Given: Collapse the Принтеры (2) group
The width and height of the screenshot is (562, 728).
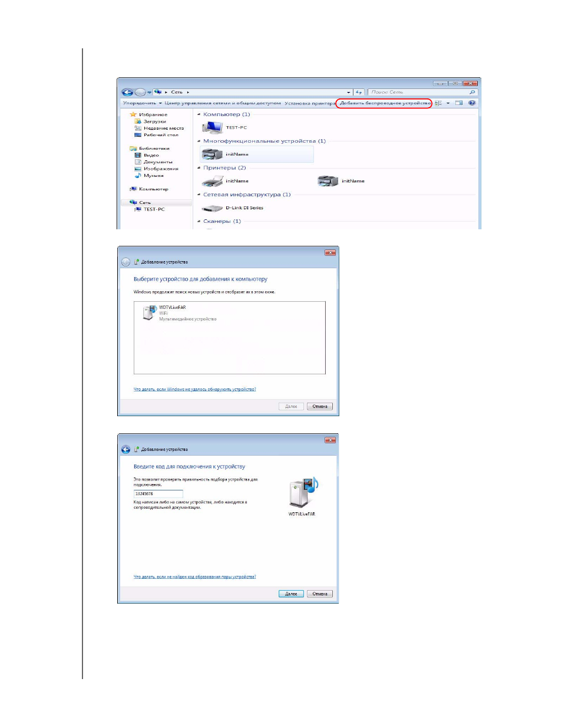Looking at the screenshot, I should click(199, 168).
